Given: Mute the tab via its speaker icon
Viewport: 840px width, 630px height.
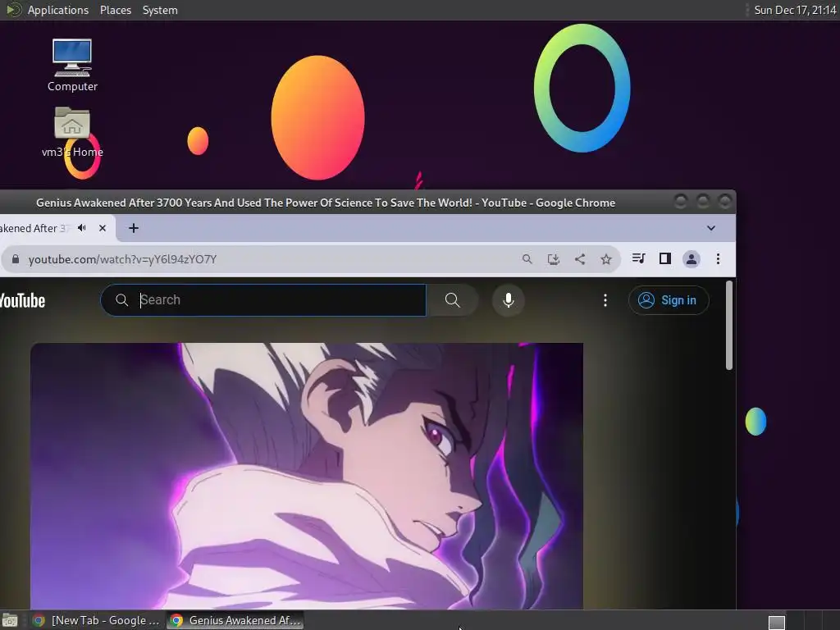Looking at the screenshot, I should click(82, 228).
